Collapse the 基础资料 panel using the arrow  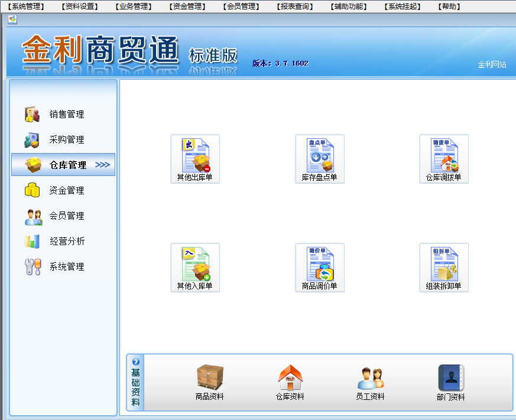[x=135, y=362]
